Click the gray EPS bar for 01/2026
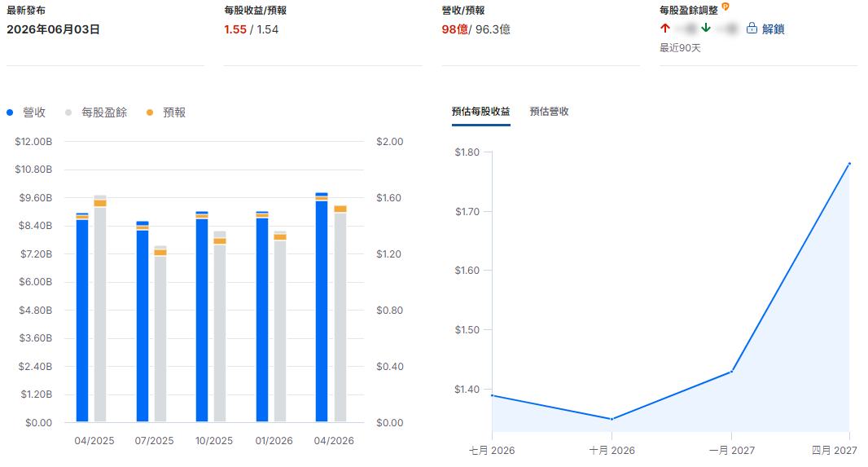 [x=280, y=327]
